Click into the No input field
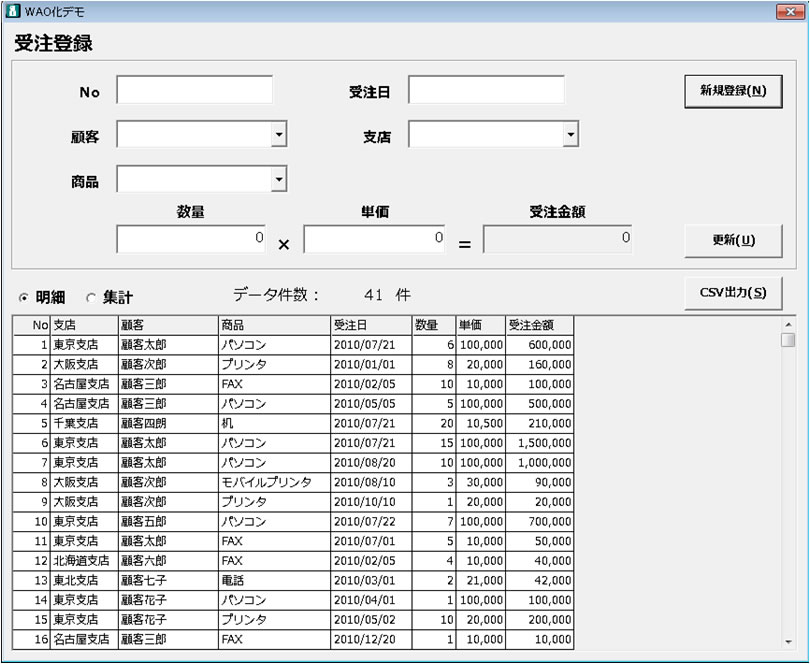Viewport: 810px width, 664px height. [194, 90]
